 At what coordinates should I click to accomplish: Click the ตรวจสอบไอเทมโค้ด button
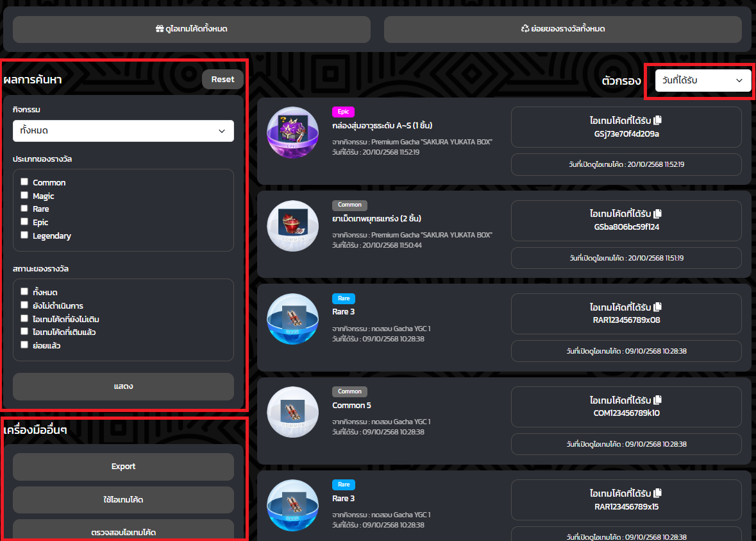tap(123, 531)
